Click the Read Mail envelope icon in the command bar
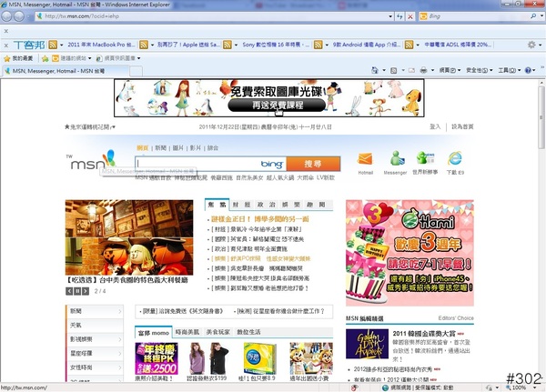The image size is (546, 392). point(411,70)
